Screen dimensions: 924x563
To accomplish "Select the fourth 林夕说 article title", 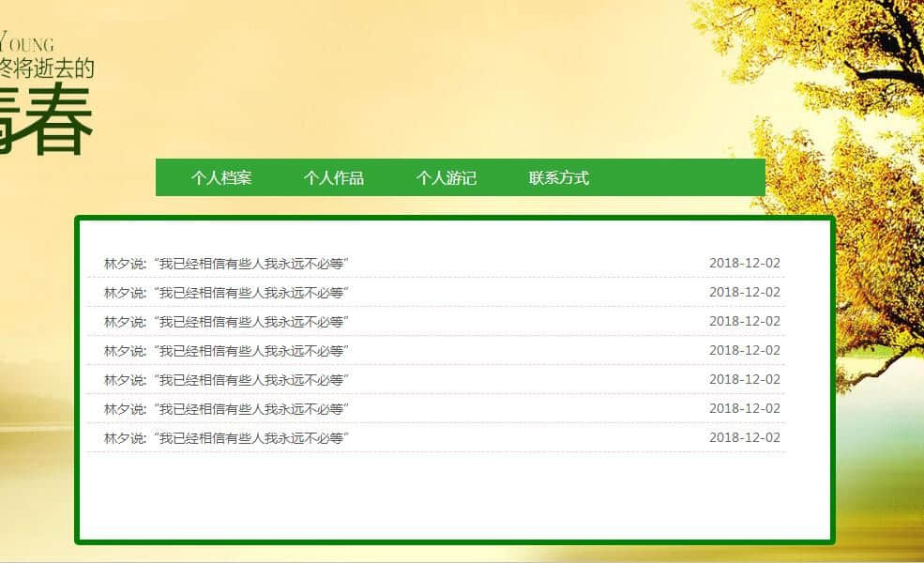I will (226, 351).
